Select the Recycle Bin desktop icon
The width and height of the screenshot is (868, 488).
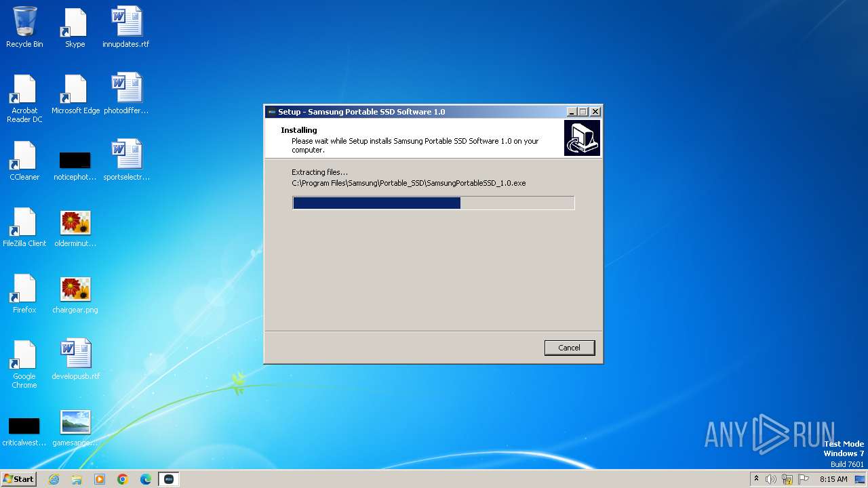click(24, 27)
